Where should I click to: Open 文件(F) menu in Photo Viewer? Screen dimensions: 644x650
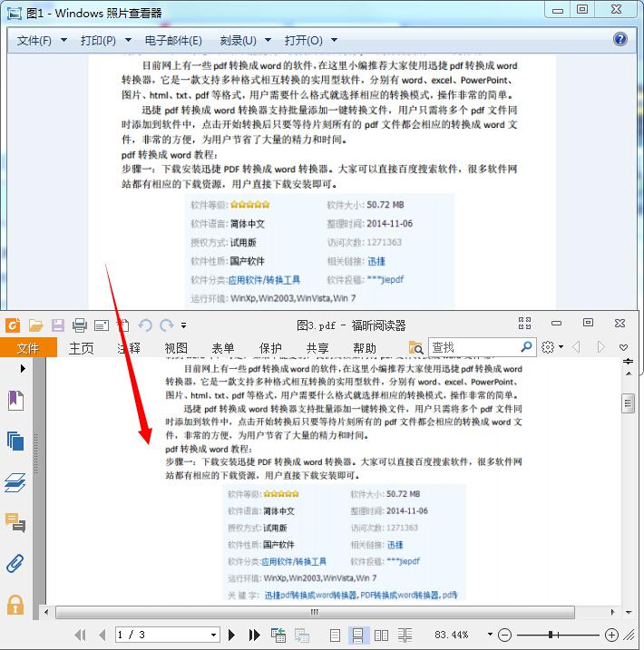click(x=42, y=40)
